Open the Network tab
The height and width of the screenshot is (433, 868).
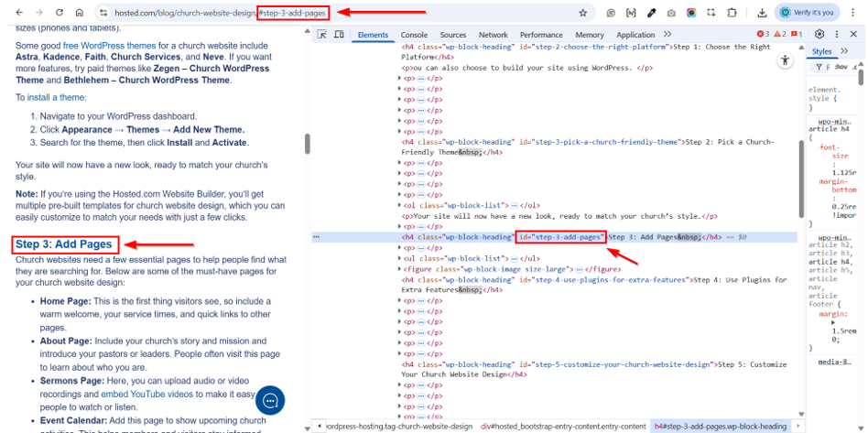[x=494, y=35]
